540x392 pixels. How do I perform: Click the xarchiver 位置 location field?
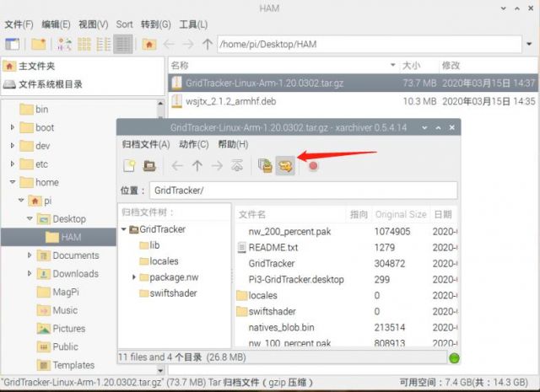[304, 191]
